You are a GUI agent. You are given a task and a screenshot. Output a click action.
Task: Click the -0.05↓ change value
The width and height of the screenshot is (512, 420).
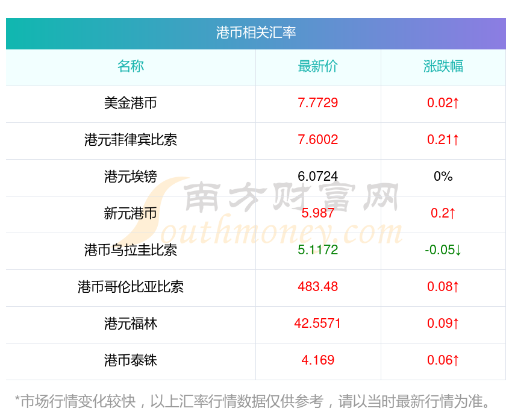click(443, 250)
